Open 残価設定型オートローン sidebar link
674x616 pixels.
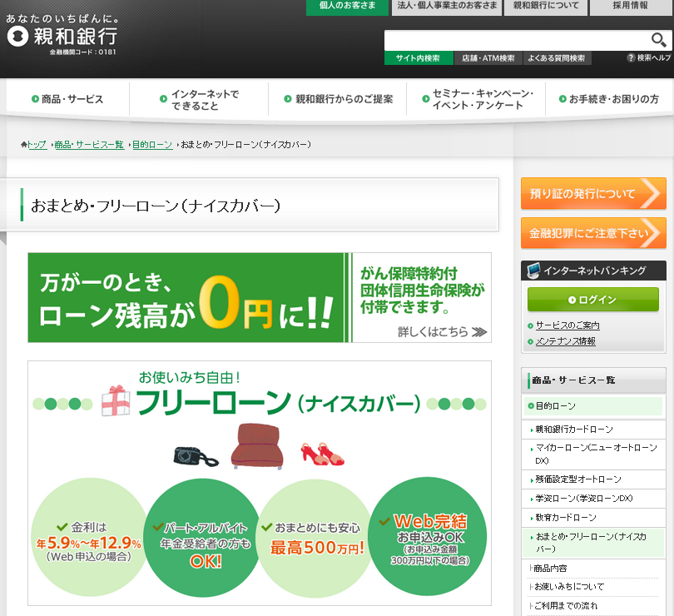578,479
